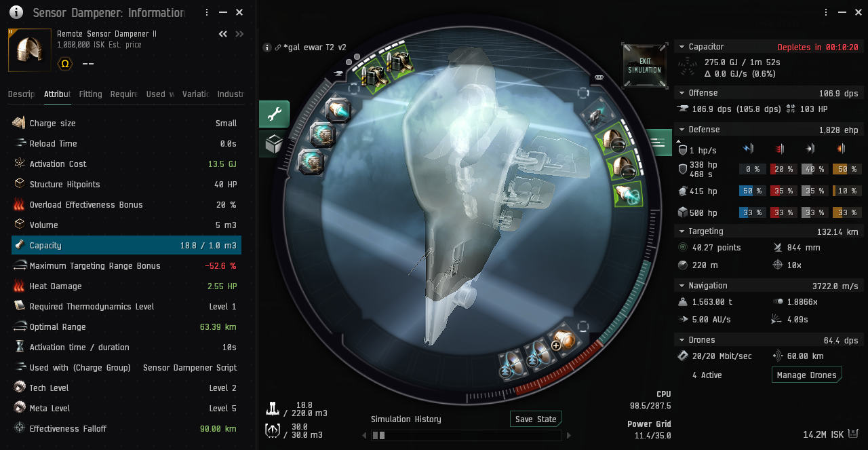Open the cube hull browser tab
868x450 pixels.
[274, 144]
